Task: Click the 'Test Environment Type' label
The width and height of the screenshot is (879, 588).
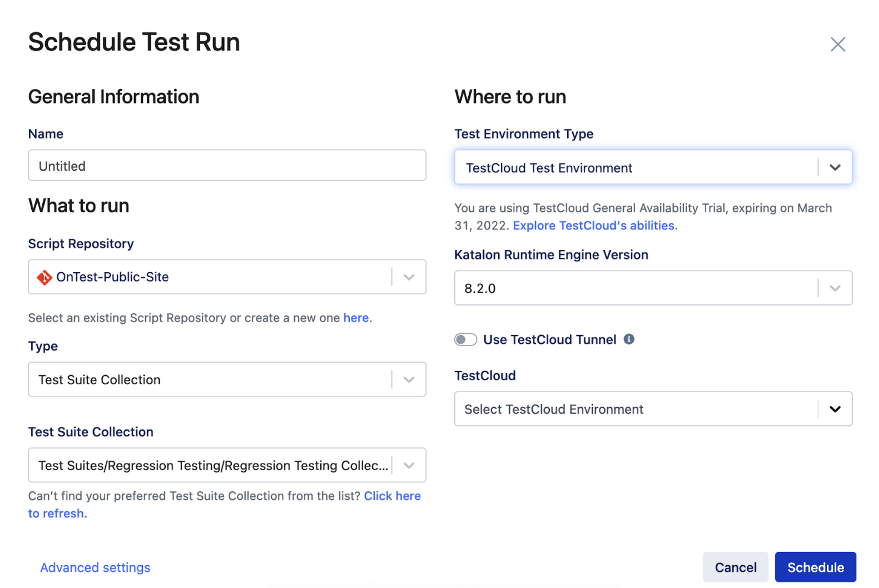Action: 524,134
